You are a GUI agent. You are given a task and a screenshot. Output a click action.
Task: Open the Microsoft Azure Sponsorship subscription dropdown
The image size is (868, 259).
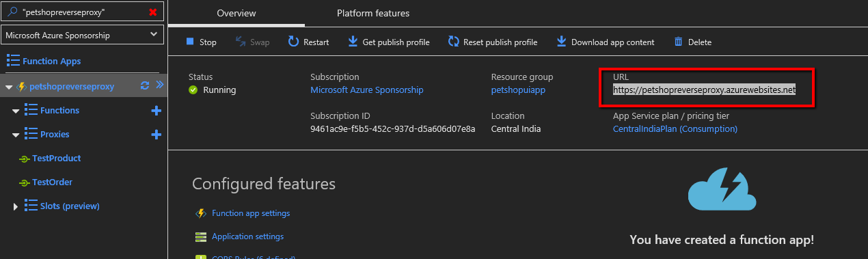click(83, 35)
